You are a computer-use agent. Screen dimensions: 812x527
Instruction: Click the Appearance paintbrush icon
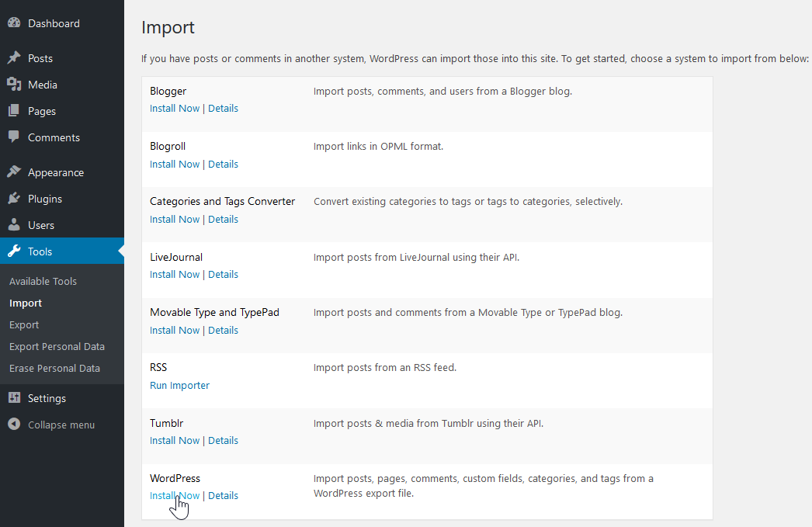[x=14, y=172]
